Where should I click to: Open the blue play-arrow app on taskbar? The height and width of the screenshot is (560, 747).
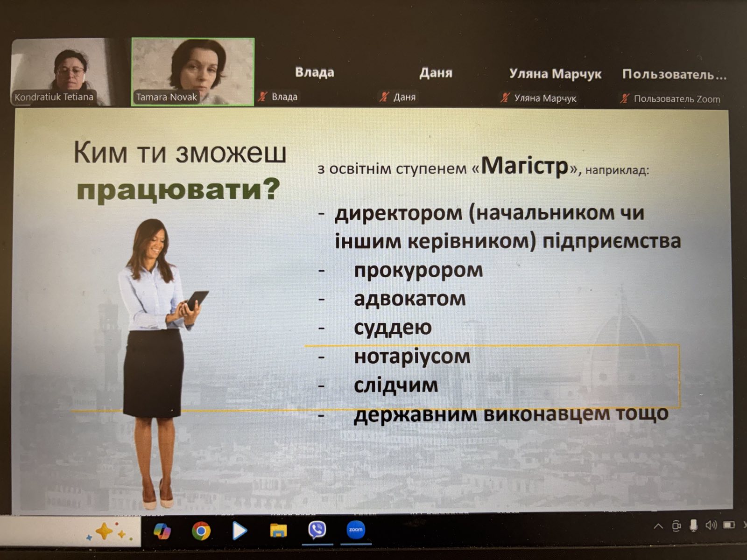coord(240,531)
